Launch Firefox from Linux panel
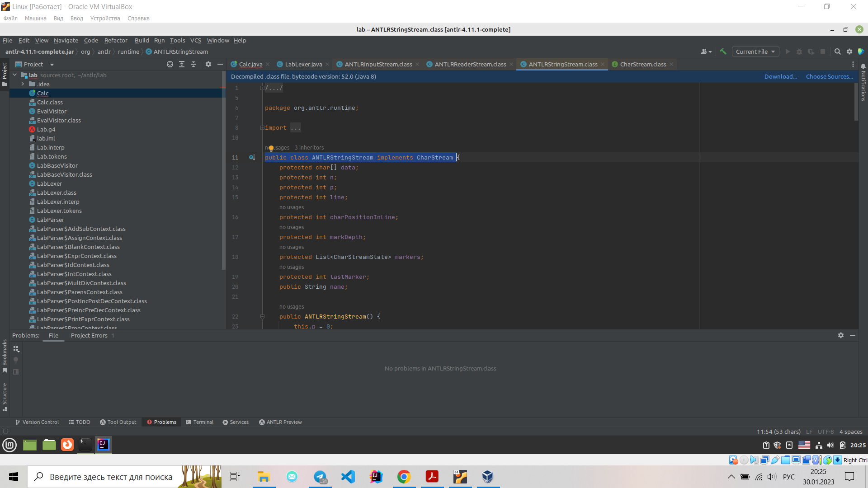Screen dimensions: 868x488 tap(67, 445)
